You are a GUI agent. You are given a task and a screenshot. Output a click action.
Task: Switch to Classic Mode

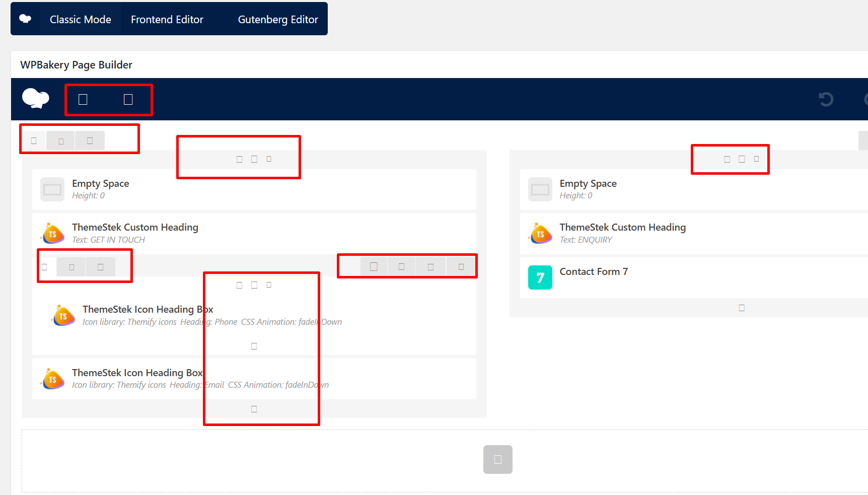click(x=81, y=19)
